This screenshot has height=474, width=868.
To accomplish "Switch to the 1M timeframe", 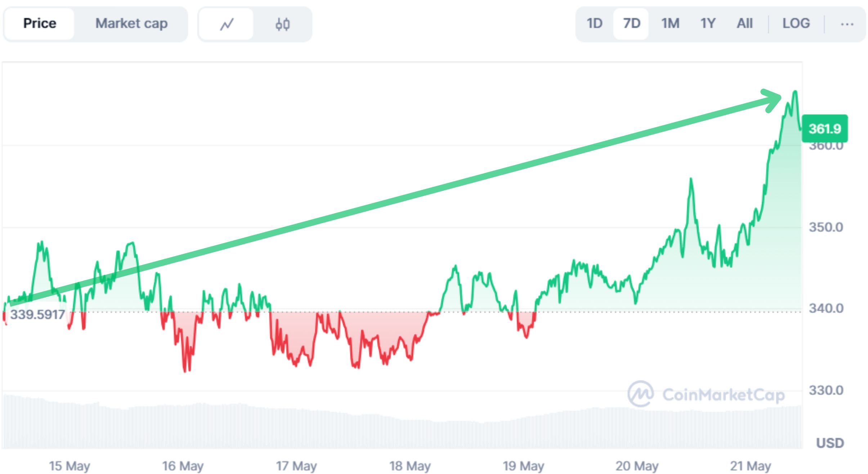I will pyautogui.click(x=670, y=23).
